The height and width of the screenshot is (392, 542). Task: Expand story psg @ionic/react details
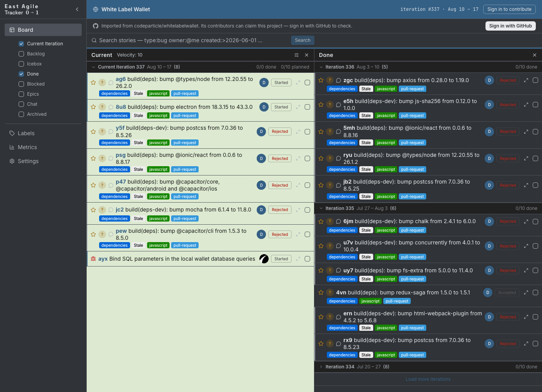pos(298,158)
